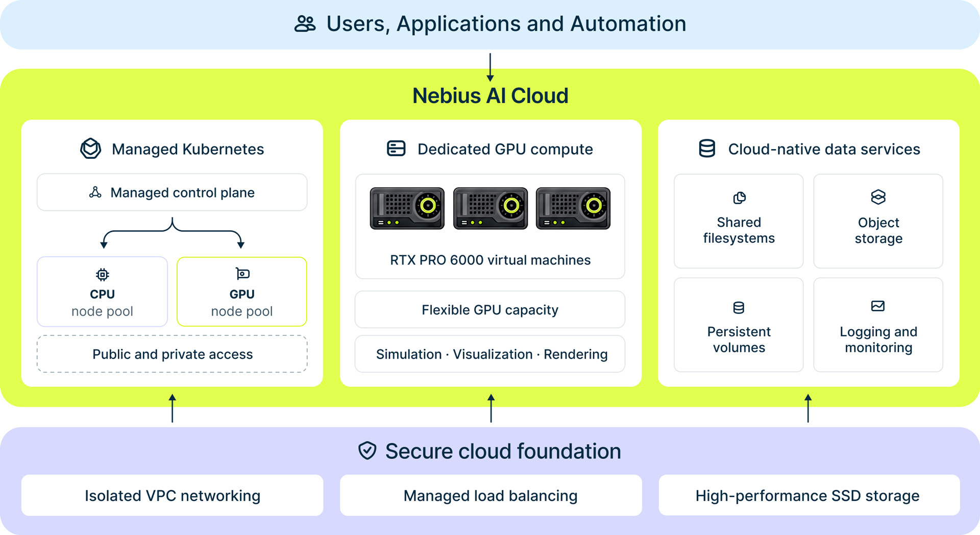Click the Logging and monitoring chart icon
The height and width of the screenshot is (535, 980).
tap(878, 306)
